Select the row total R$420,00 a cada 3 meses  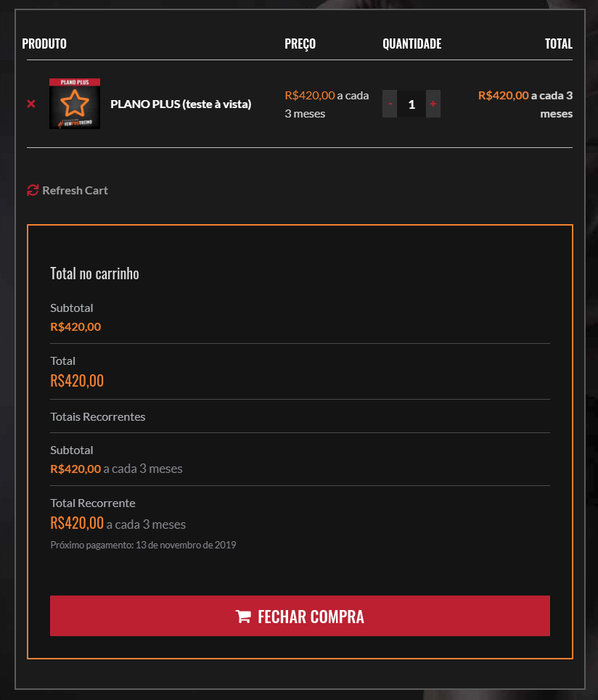(525, 104)
